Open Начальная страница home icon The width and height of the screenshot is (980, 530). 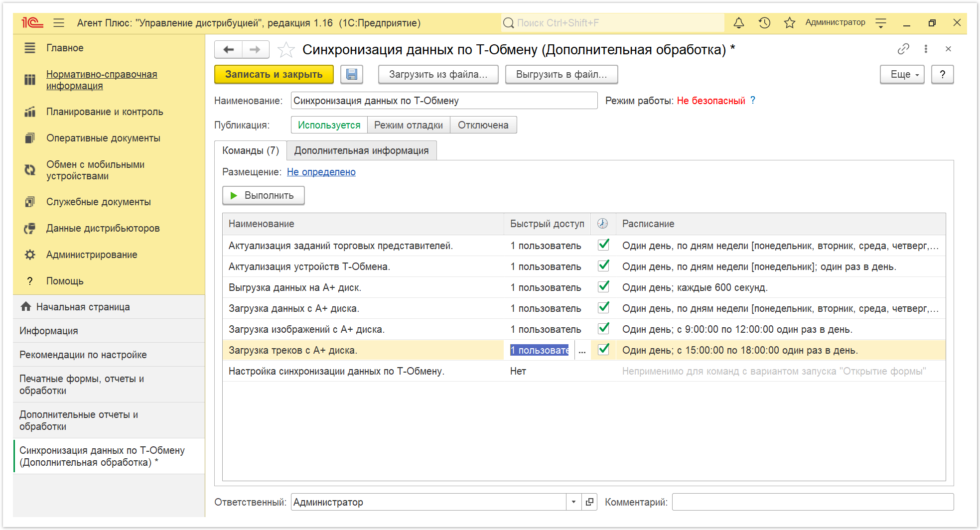26,306
